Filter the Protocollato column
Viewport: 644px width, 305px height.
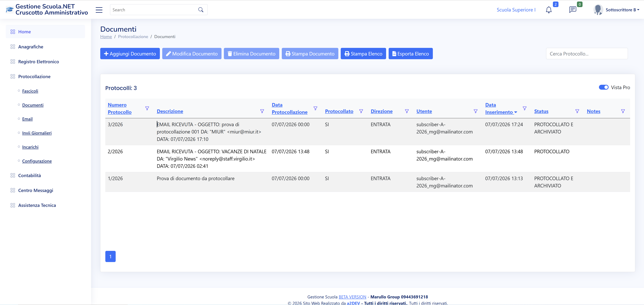point(361,111)
